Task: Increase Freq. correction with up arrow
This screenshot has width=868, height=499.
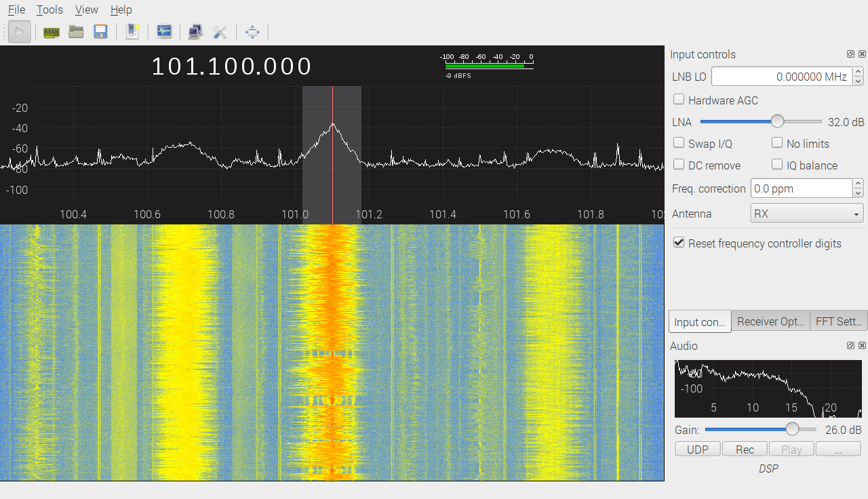Action: tap(858, 184)
